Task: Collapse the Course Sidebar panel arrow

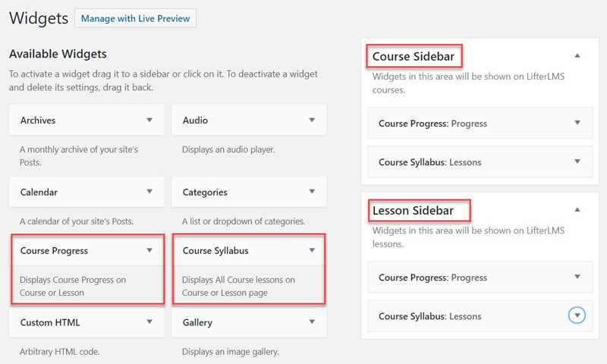Action: pyautogui.click(x=577, y=56)
